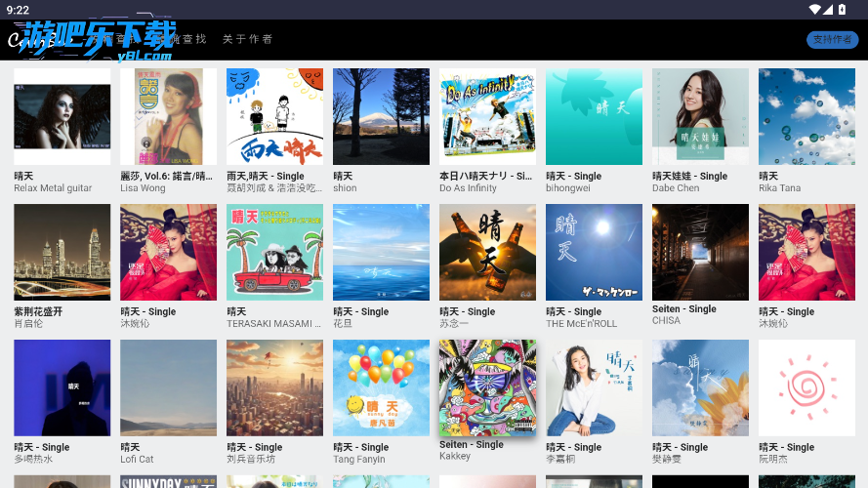The width and height of the screenshot is (868, 488).
Task: Open the album by 多喝热水
Action: click(62, 387)
